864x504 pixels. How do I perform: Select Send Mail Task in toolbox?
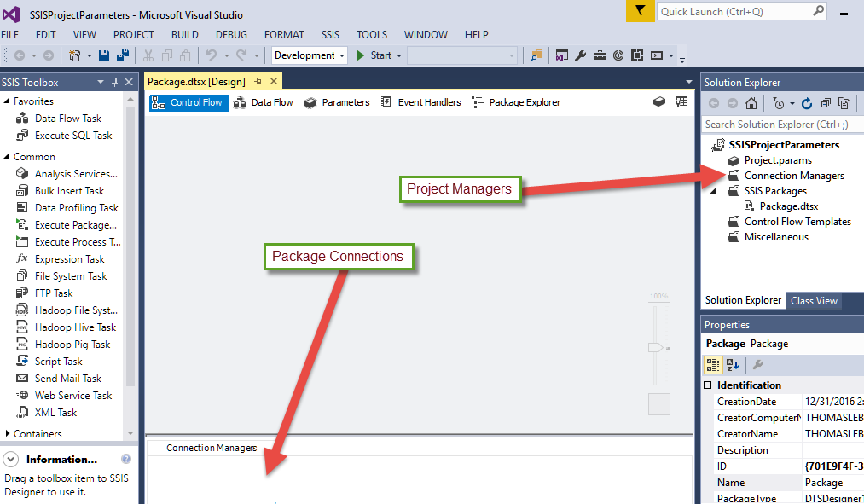(67, 379)
